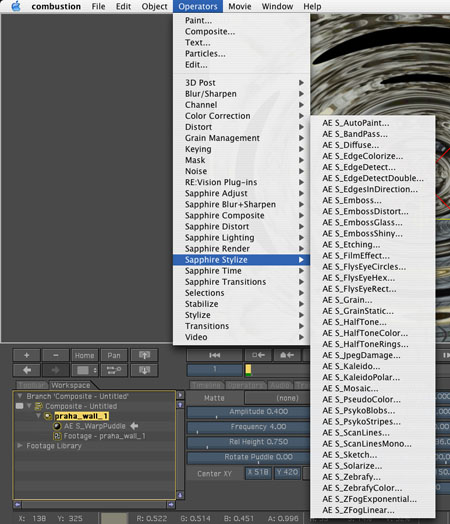Choose Paint... from the Operators menu
Image resolution: width=450 pixels, height=524 pixels.
(x=241, y=20)
